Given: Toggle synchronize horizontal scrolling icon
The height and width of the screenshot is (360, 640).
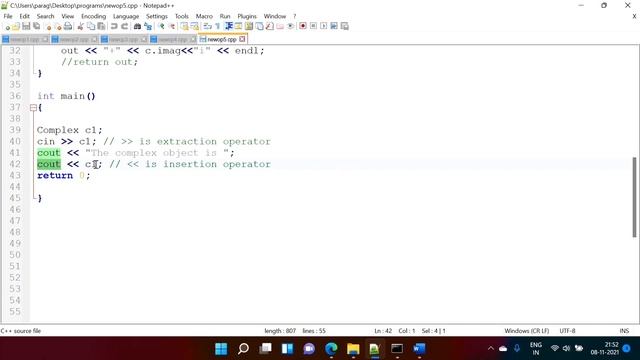Looking at the screenshot, I should point(196,26).
